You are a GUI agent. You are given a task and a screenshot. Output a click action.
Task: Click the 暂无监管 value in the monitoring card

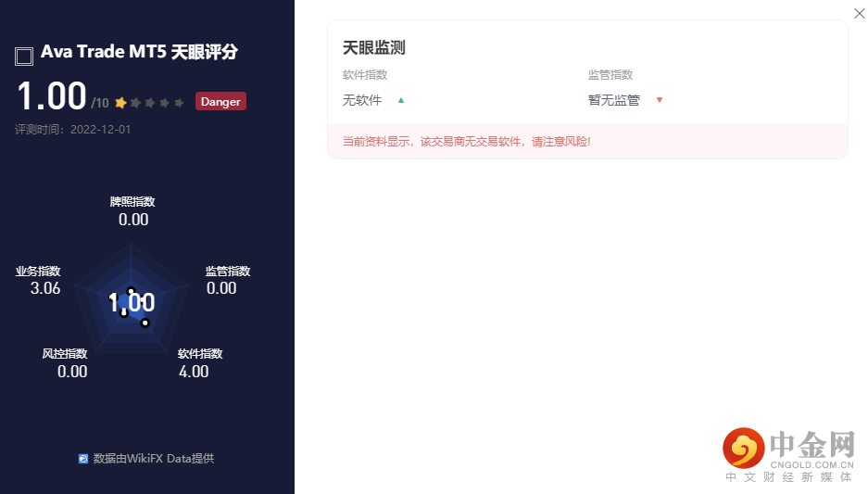click(x=614, y=100)
